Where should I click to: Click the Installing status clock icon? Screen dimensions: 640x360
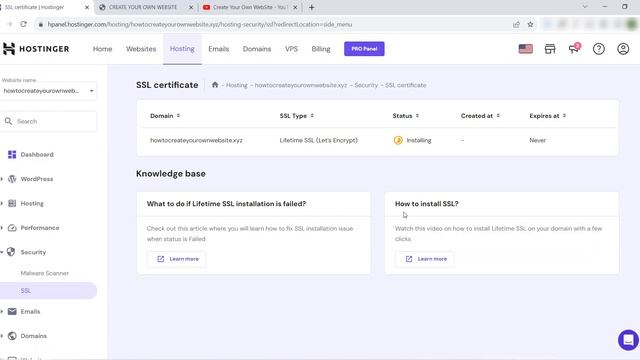pos(398,140)
